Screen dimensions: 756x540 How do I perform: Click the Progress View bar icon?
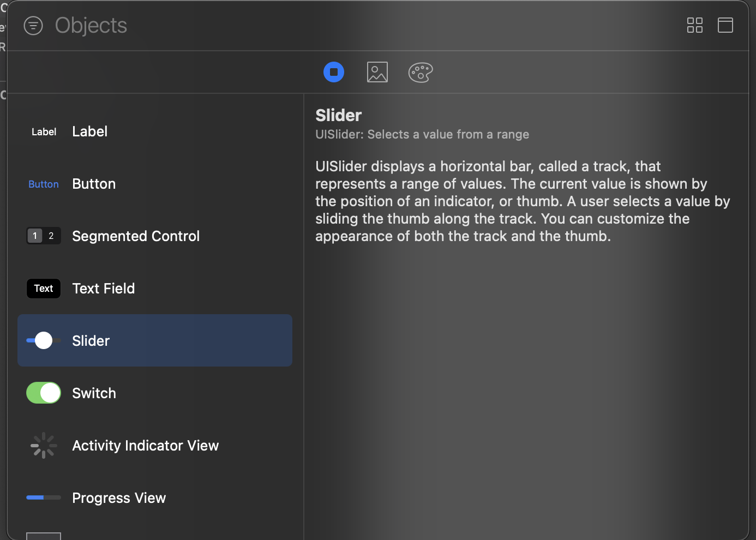[x=44, y=497]
